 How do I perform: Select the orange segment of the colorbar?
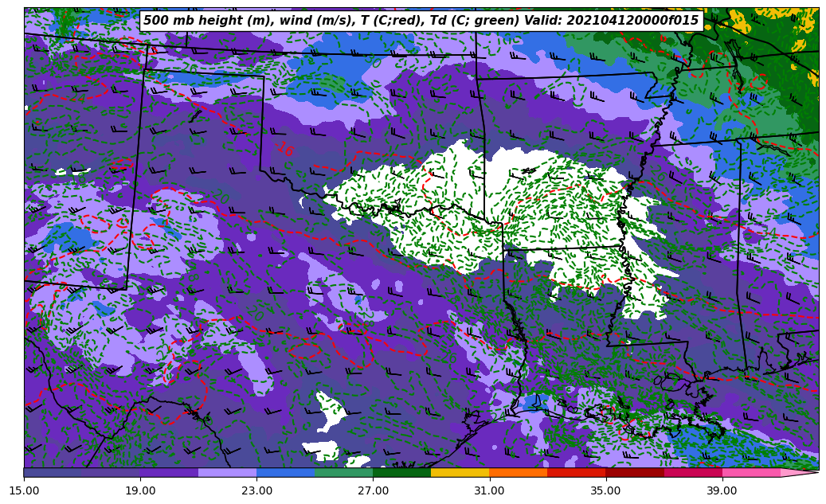pyautogui.click(x=518, y=472)
